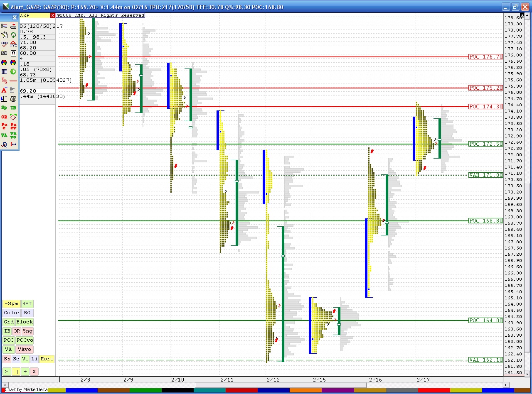Toggle the Sc button

16,359
